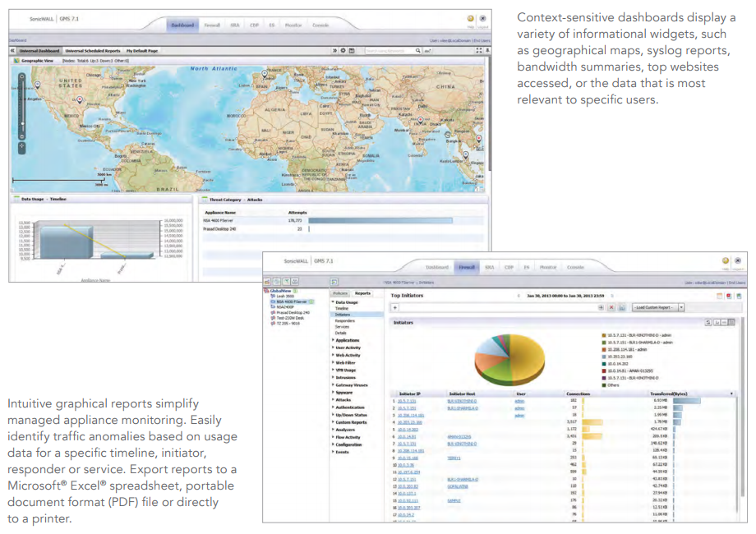Select GlobalView in the device tree
The width and height of the screenshot is (756, 534).
click(280, 291)
